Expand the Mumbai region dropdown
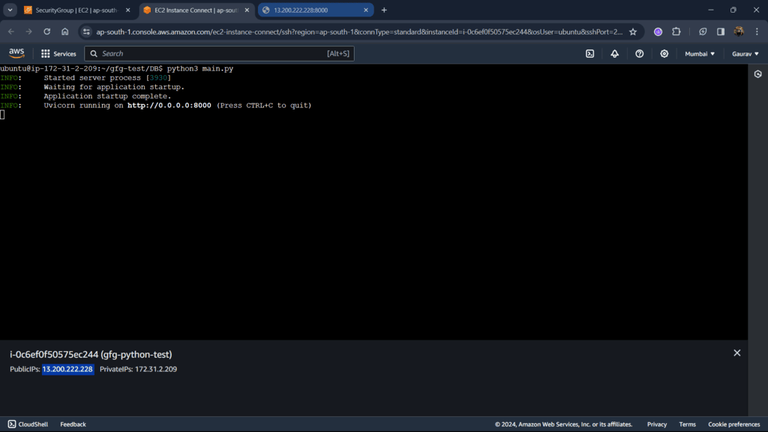Screen dimensions: 768x432 pos(699,54)
